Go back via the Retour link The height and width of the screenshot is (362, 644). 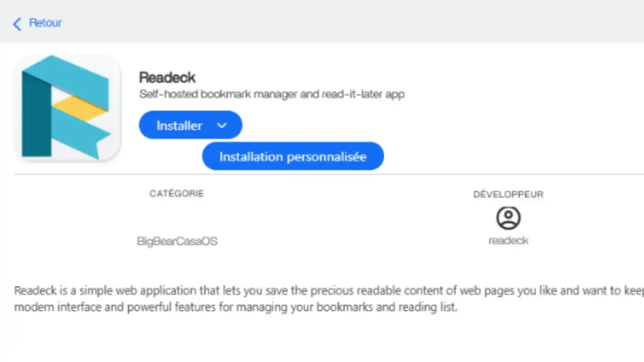(45, 23)
